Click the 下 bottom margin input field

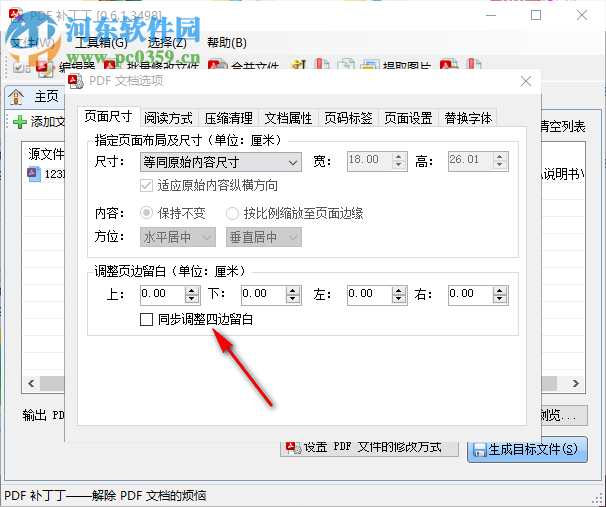[264, 295]
